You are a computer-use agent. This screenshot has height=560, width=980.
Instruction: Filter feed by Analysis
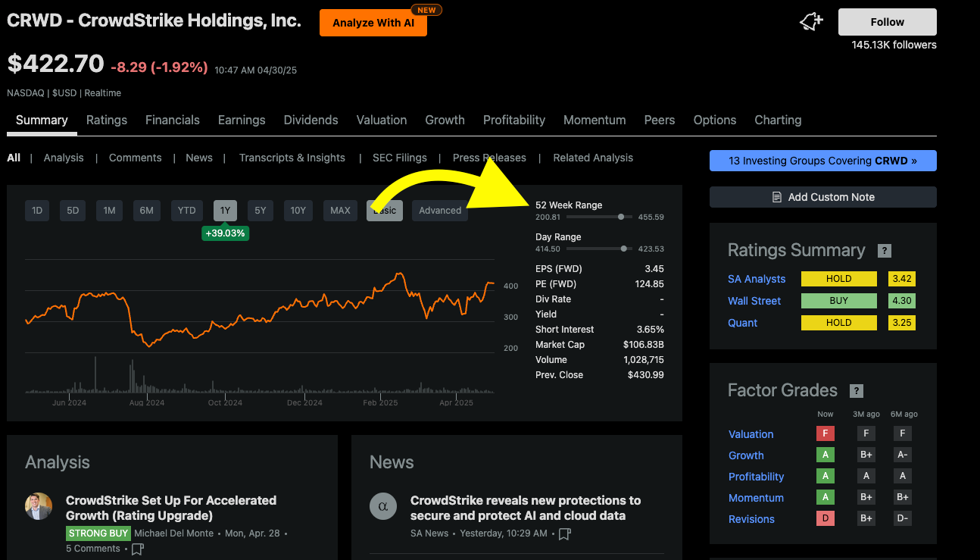pyautogui.click(x=64, y=158)
